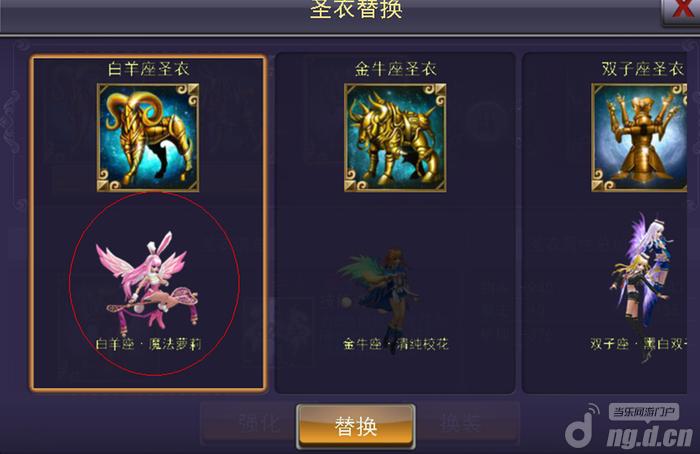Click the 金牛座·清纯校花 name label
This screenshot has width=700, height=454.
click(395, 344)
